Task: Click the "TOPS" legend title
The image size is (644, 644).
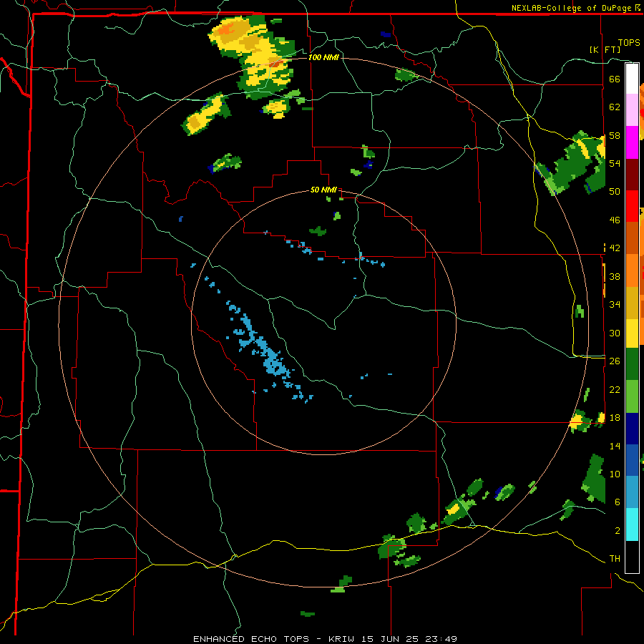Action: point(629,42)
